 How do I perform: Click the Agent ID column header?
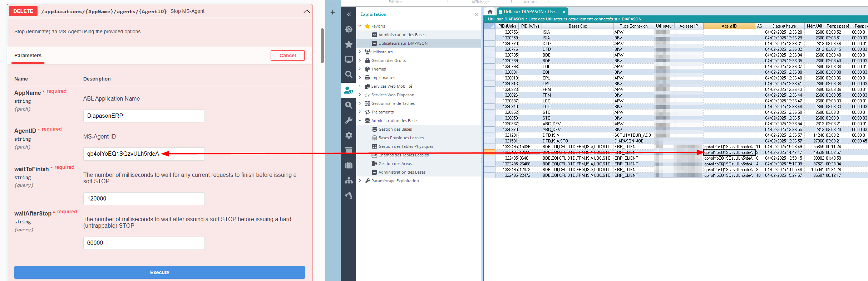pos(729,26)
